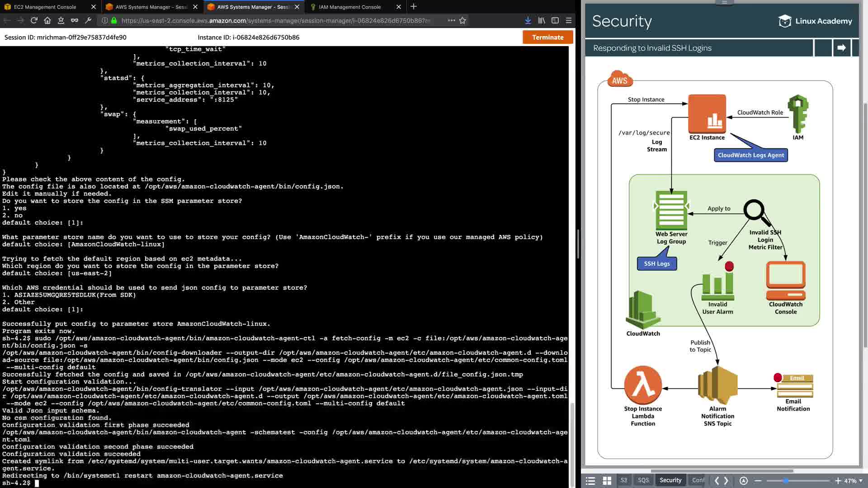Open the Firefox library icon
868x488 pixels.
[541, 20]
